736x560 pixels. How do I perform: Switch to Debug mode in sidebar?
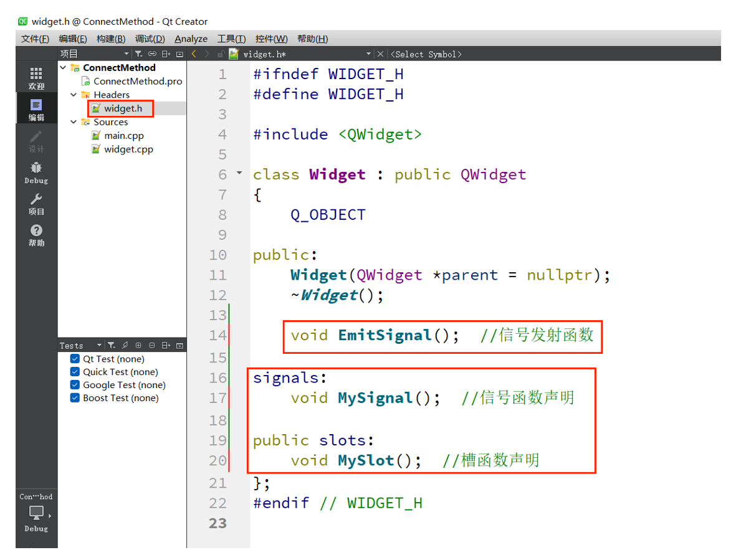36,173
